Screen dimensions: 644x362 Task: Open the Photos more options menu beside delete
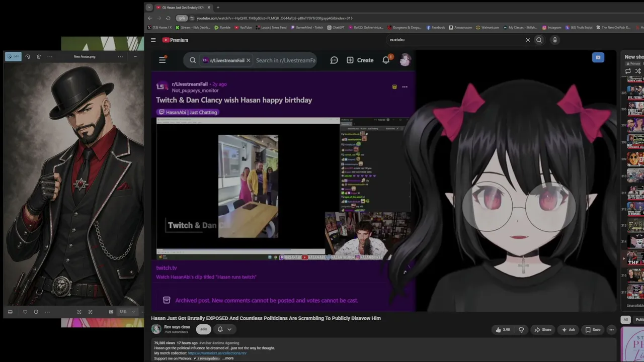pos(50,56)
